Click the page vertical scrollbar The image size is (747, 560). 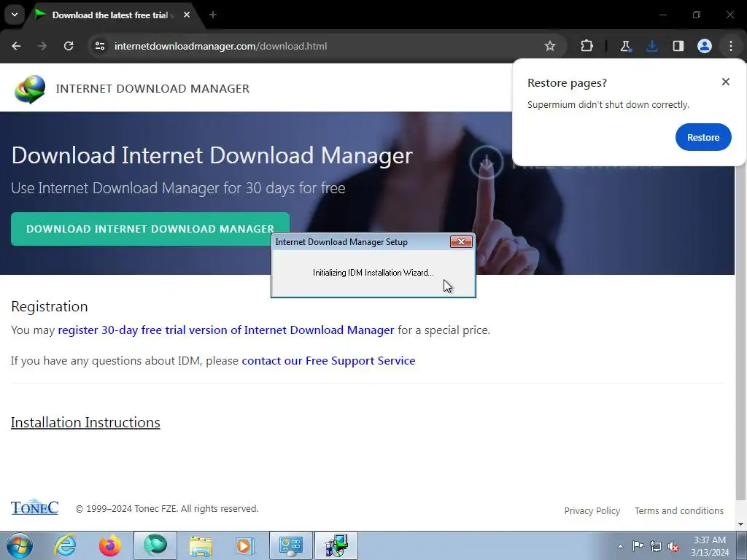(x=741, y=333)
